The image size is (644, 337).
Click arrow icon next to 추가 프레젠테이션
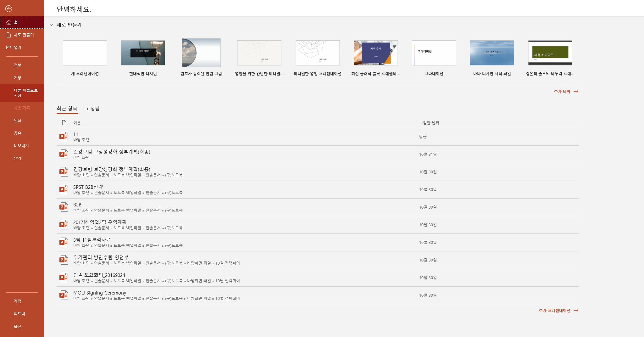(576, 311)
